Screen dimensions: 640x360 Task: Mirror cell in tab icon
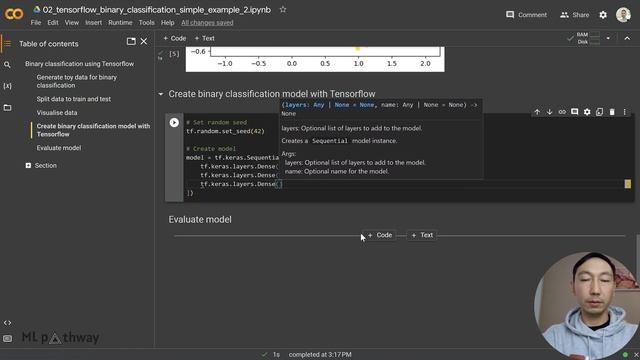599,112
